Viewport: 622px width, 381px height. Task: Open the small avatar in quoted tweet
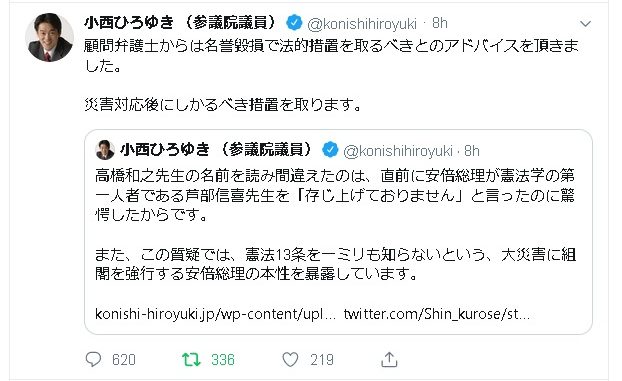click(x=105, y=150)
